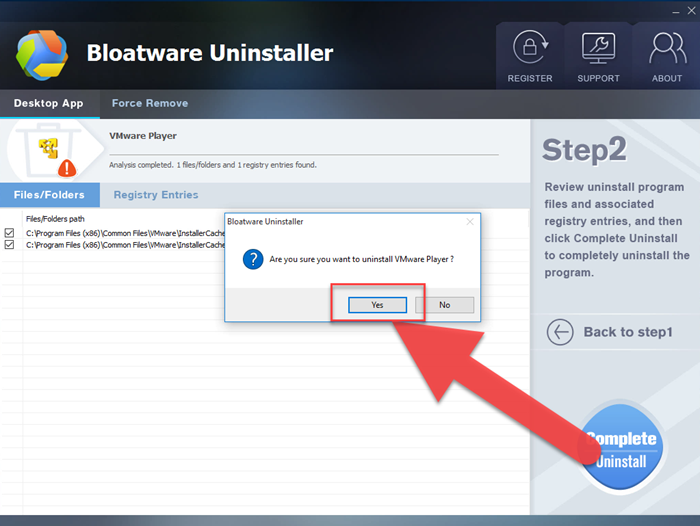Click the Step2 heading
The width and height of the screenshot is (700, 526).
[x=584, y=150]
